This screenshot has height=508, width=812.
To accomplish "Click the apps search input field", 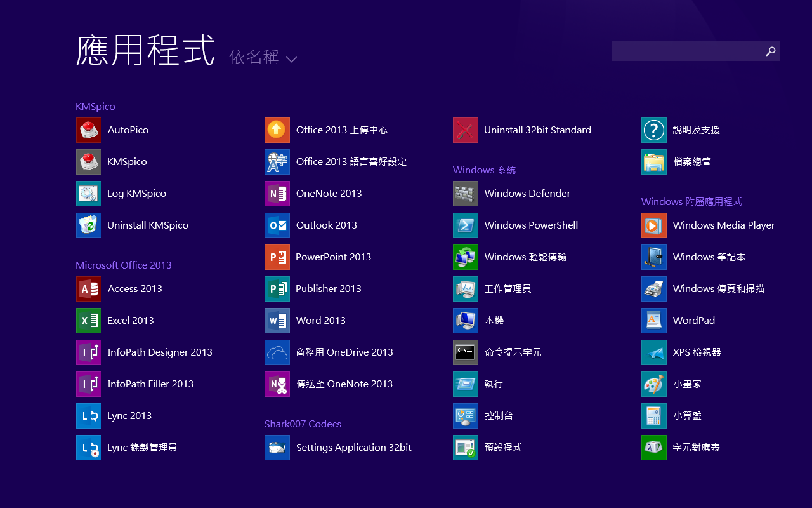I will point(687,51).
